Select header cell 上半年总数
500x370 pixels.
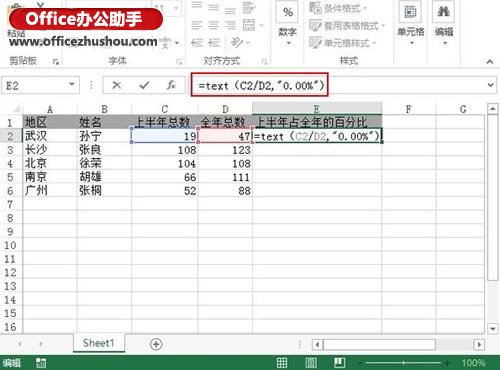(165, 122)
